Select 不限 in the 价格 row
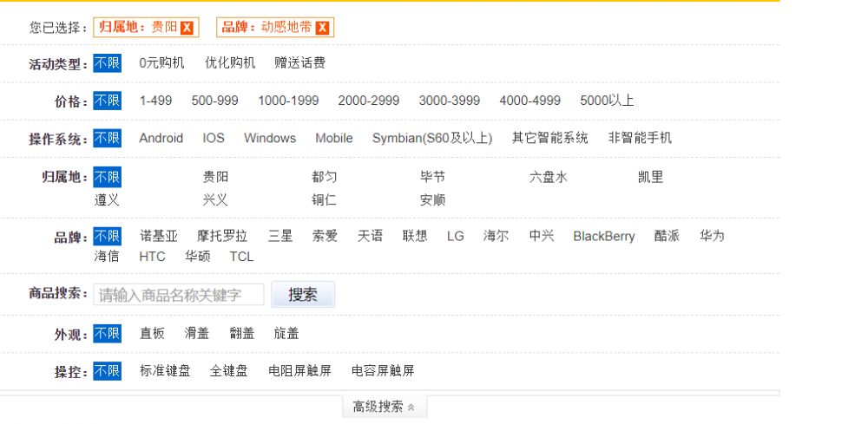 [107, 101]
